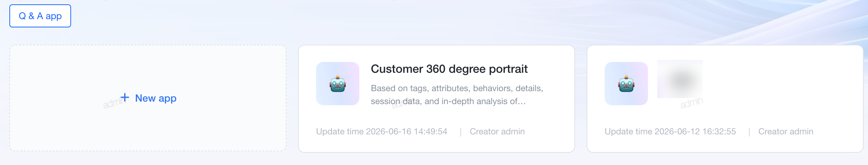
Task: Select the Q & A app tab
Action: pyautogui.click(x=40, y=16)
